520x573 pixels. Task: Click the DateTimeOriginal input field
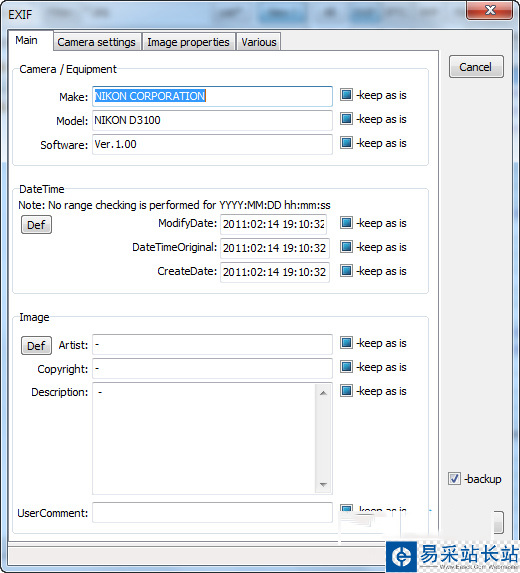coord(275,248)
